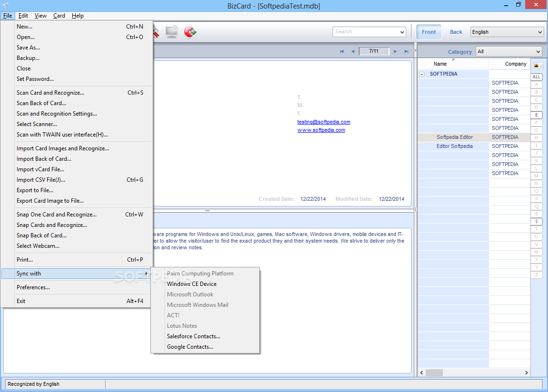The image size is (548, 392).
Task: Select the Editor Softpedia contact row
Action: (x=474, y=147)
